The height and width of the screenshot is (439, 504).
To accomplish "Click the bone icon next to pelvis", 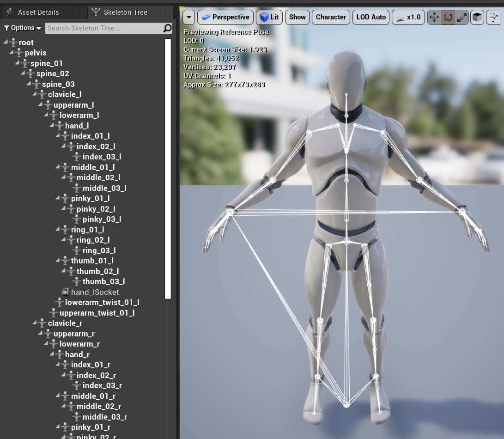I will 18,53.
